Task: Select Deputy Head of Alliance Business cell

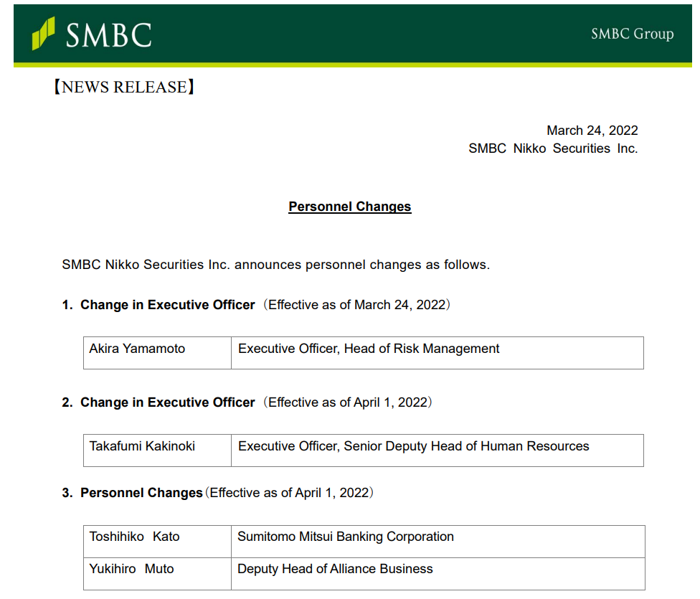Action: pos(438,574)
